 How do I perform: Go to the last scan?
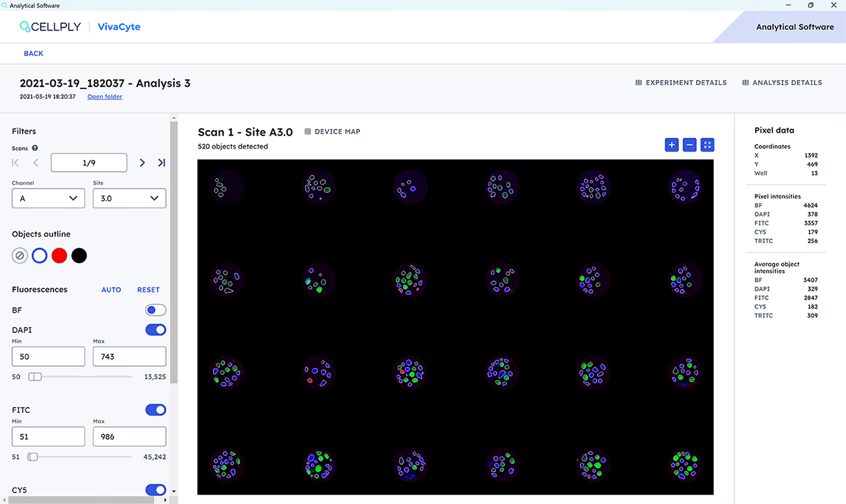pyautogui.click(x=161, y=162)
